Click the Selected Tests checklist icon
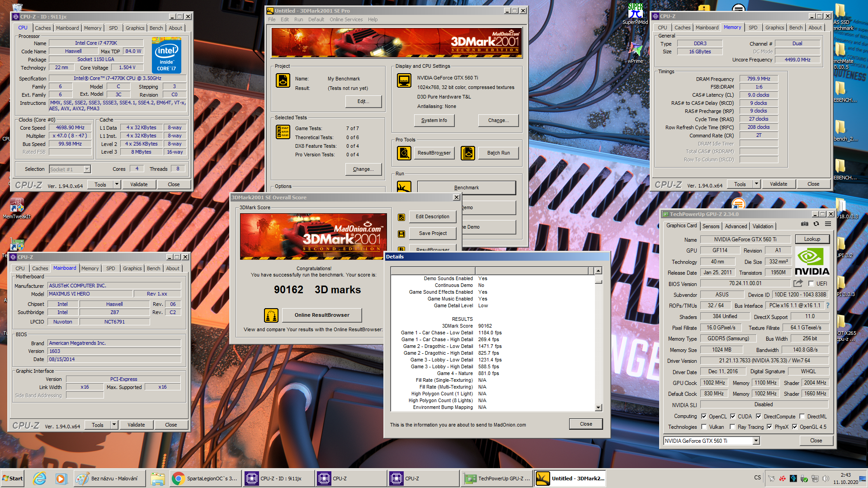The width and height of the screenshot is (868, 488). click(283, 132)
